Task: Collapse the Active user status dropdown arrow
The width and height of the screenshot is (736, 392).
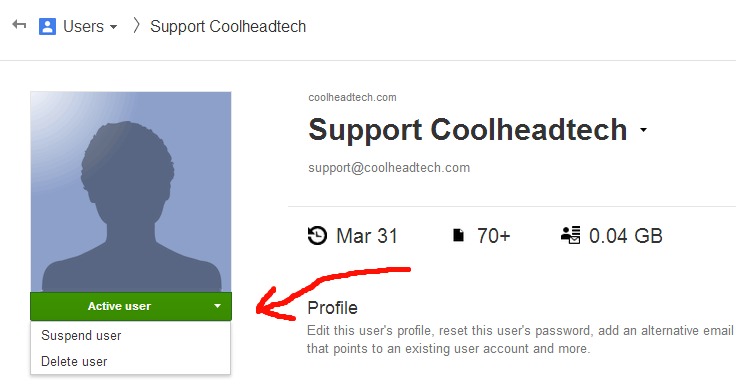Action: (217, 306)
